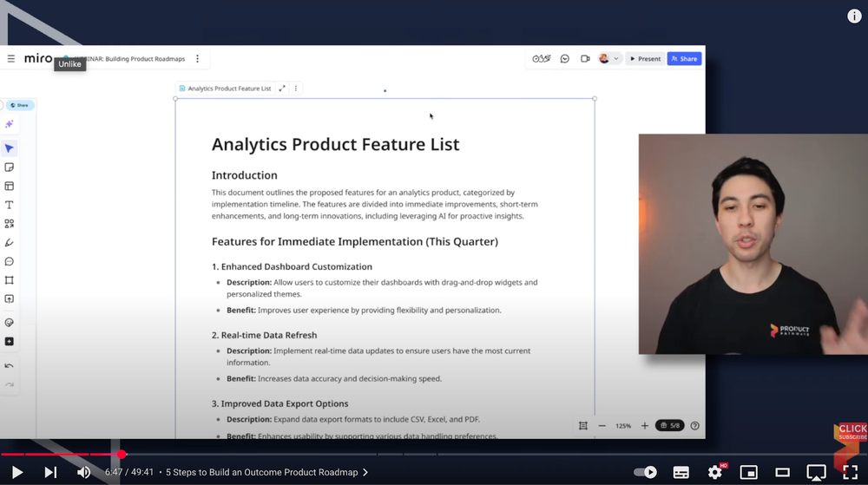Switch to miniplayer mode
The image size is (868, 485).
tap(749, 472)
